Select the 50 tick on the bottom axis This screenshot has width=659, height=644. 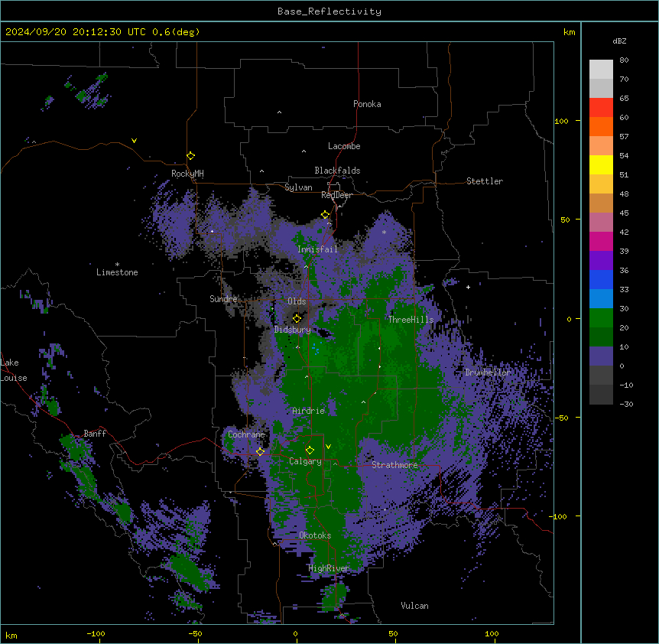tap(393, 633)
